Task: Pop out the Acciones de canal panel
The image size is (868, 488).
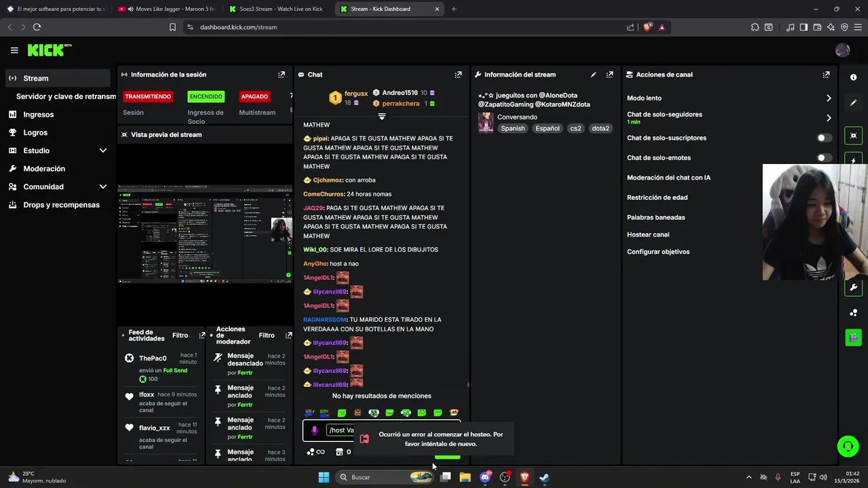Action: 826,75
